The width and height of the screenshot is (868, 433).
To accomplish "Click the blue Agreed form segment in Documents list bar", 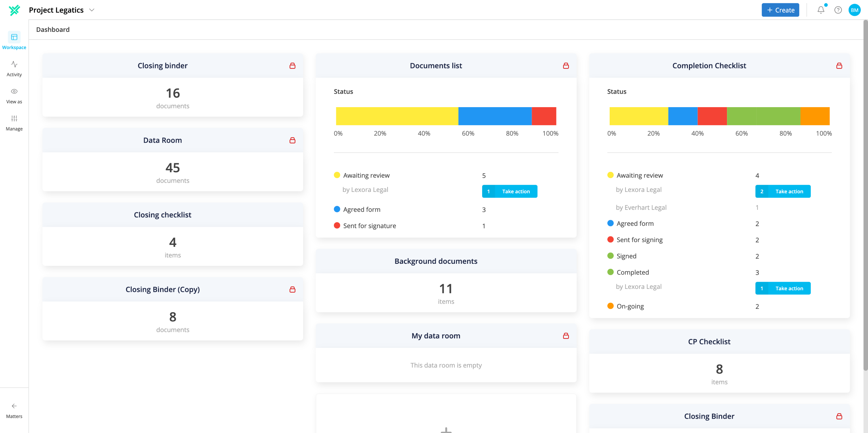I will coord(495,116).
